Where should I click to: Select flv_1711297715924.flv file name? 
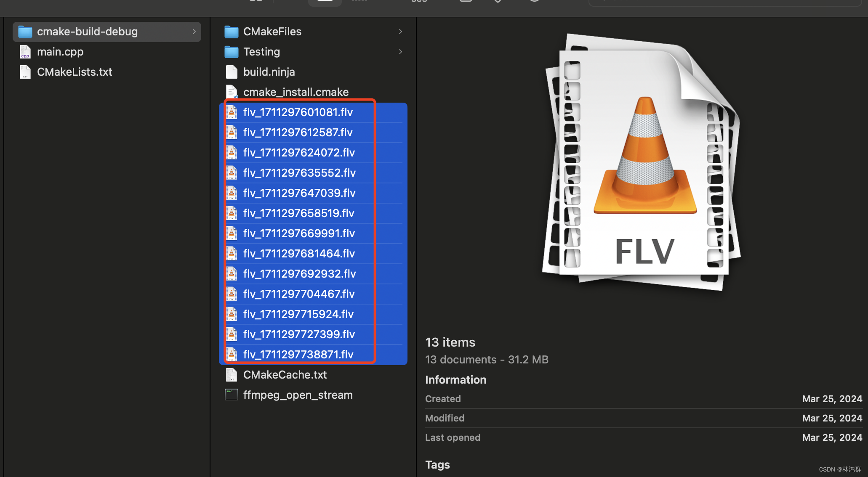[298, 314]
